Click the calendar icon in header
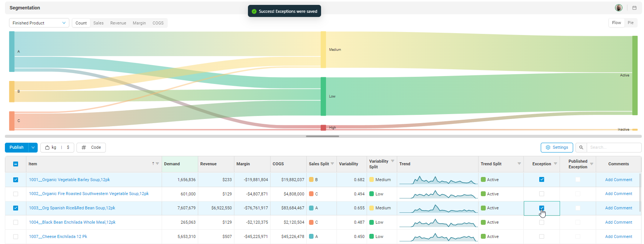This screenshot has width=644, height=244. (634, 8)
